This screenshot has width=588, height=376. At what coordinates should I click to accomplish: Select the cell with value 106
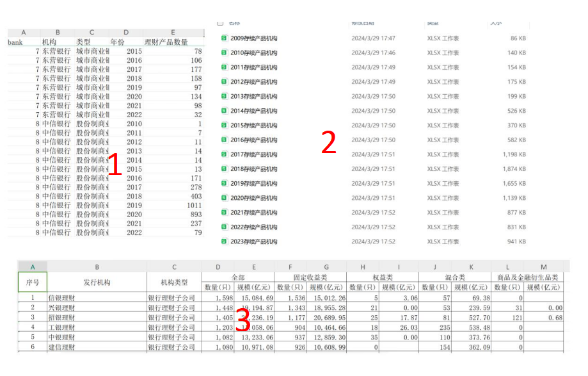pos(173,60)
